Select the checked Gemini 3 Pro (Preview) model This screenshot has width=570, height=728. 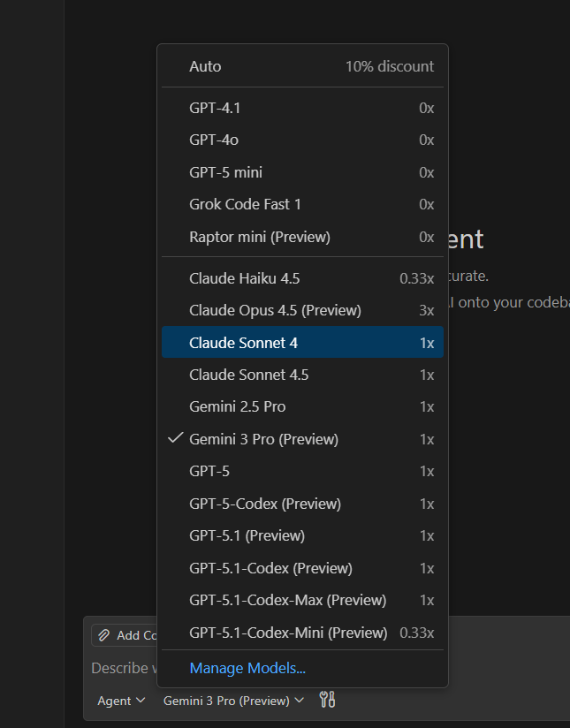coord(263,439)
